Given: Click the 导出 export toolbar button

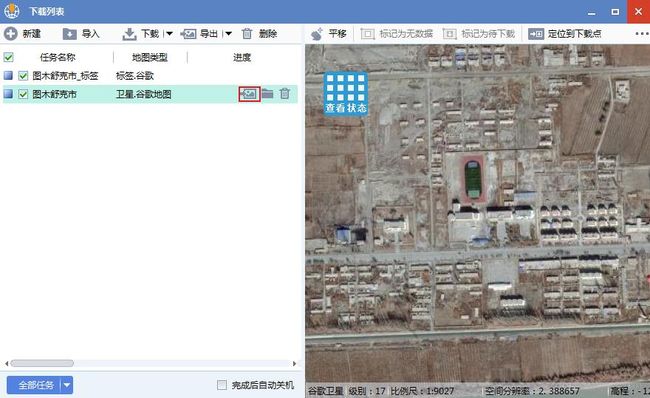Looking at the screenshot, I should point(199,34).
